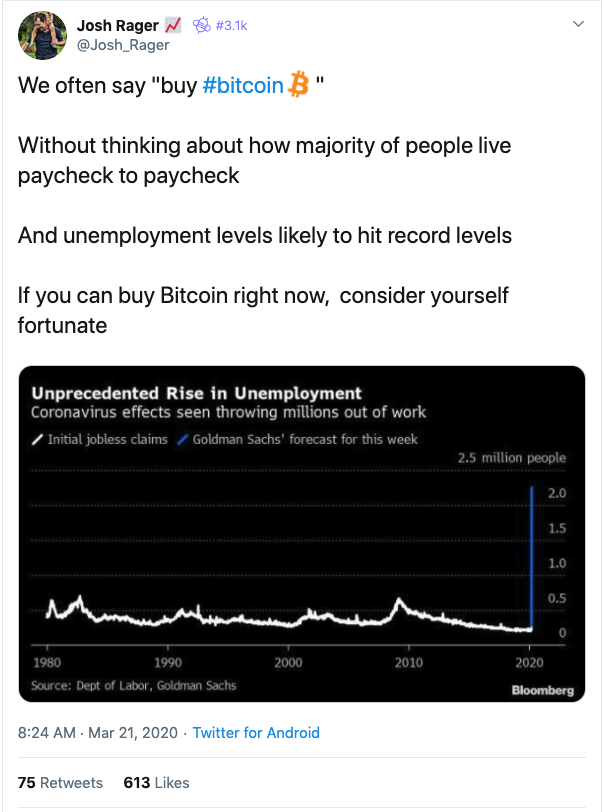Open the 8:24 AM Mar 21, 2020 timestamp
Image resolution: width=604 pixels, height=812 pixels.
pos(98,733)
